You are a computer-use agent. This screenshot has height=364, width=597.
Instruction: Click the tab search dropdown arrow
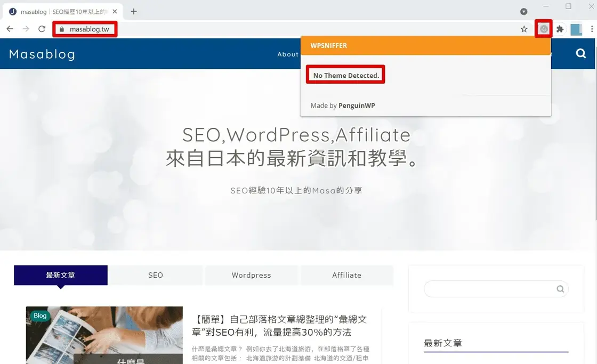pos(524,11)
